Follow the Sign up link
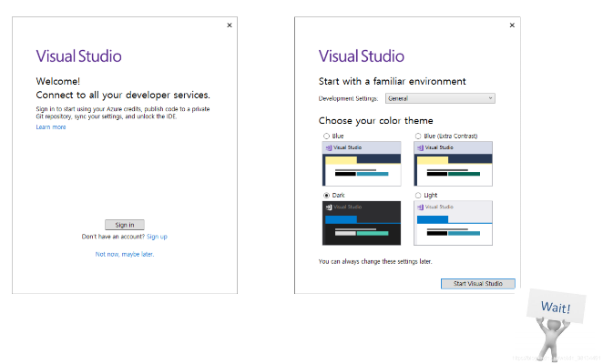Viewport: 603px width, 364px height. pos(157,237)
